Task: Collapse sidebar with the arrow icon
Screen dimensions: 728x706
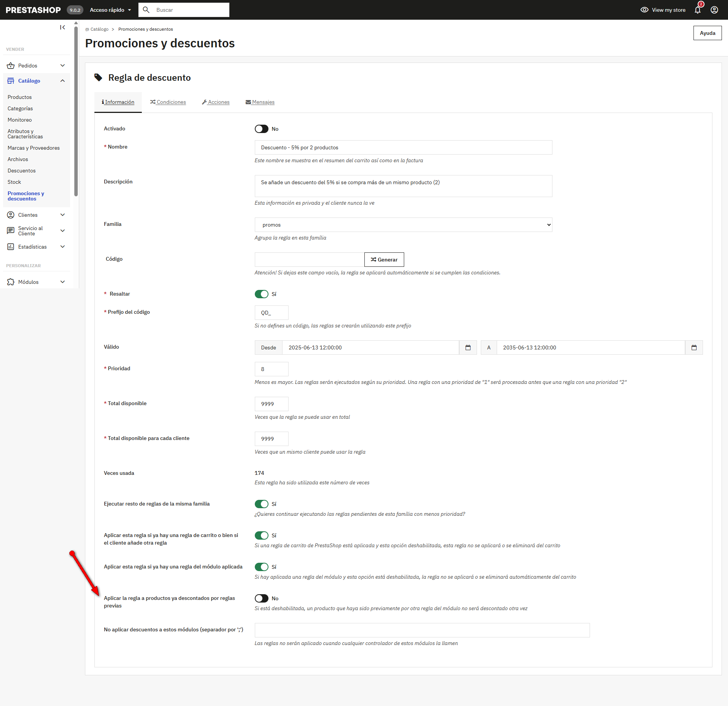Action: (x=63, y=27)
